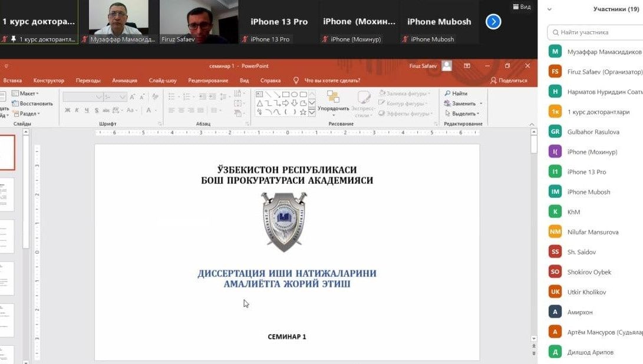
Task: Open the Заливка фигуры fill dropdown
Action: tap(404, 94)
